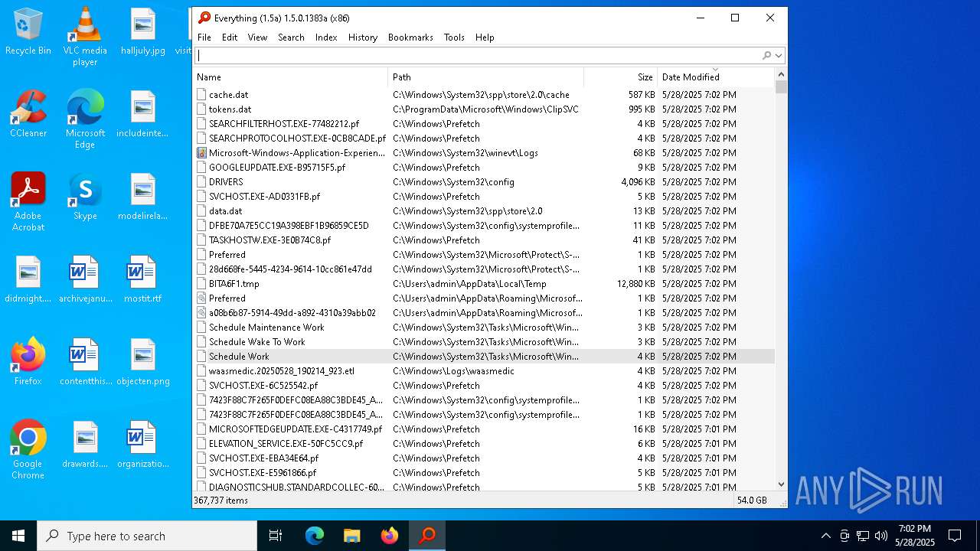Click the magnifier icon in search box

pyautogui.click(x=766, y=55)
